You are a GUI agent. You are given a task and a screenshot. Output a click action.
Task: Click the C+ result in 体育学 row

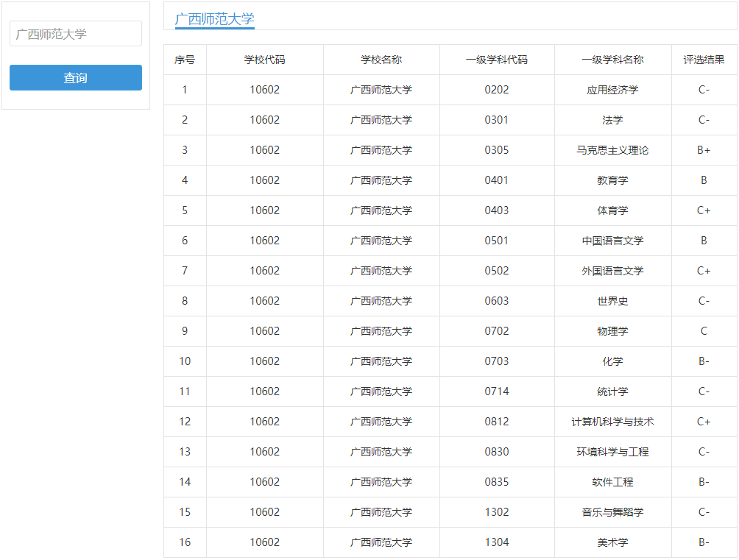click(704, 210)
